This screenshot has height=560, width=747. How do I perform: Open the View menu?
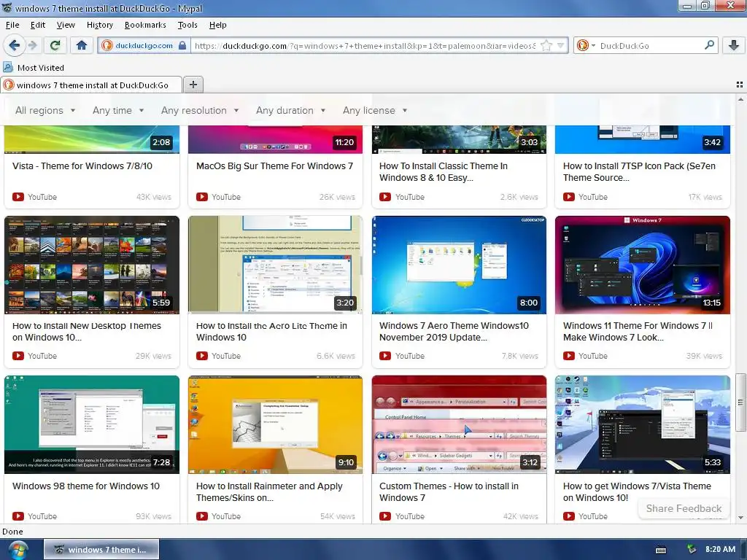pyautogui.click(x=66, y=25)
